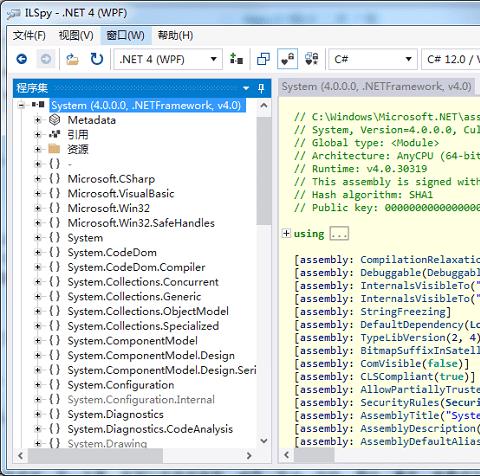Select System.CodeDom.Compiler in the tree
The image size is (480, 476).
click(136, 267)
